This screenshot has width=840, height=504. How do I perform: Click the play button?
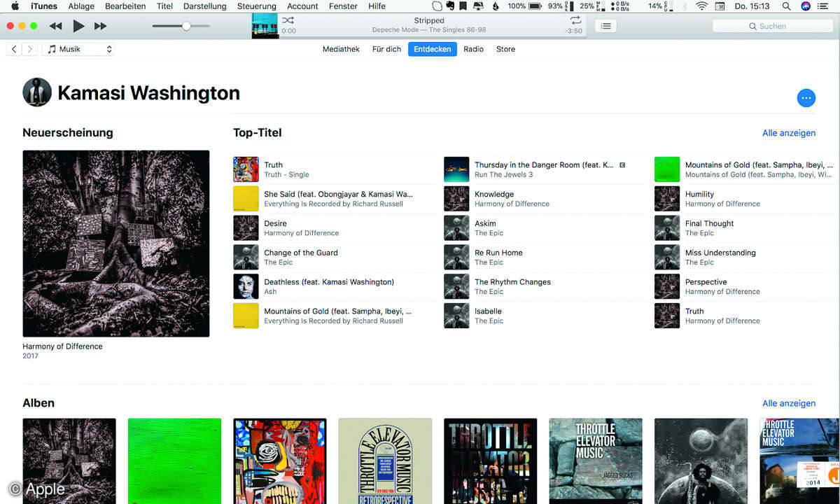tap(78, 26)
